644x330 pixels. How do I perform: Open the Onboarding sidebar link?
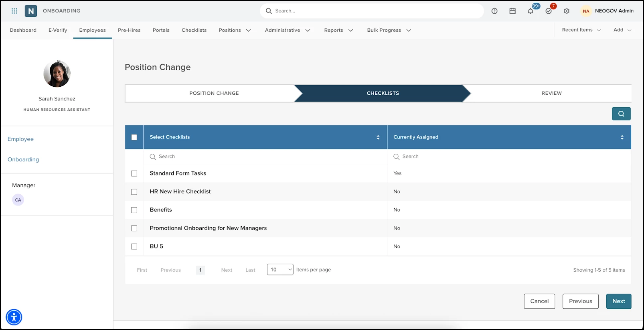tap(23, 159)
